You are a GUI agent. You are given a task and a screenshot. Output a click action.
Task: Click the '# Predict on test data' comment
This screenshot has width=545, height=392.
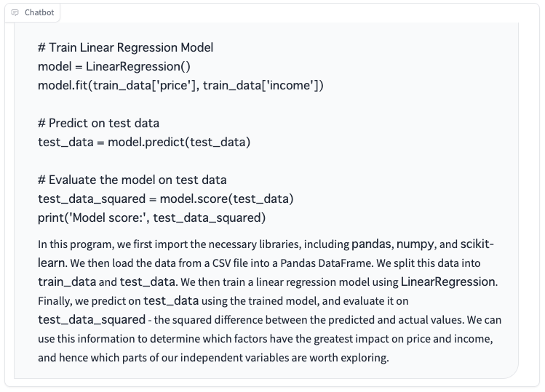click(98, 123)
